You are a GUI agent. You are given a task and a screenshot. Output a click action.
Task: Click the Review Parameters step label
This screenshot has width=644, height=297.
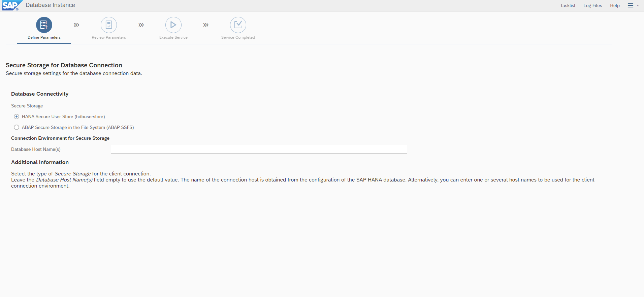pos(109,37)
